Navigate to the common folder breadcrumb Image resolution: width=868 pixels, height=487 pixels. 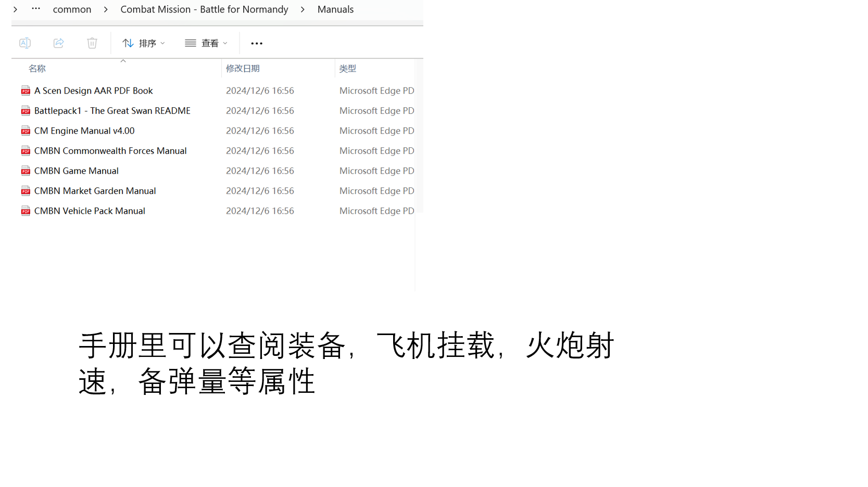72,9
